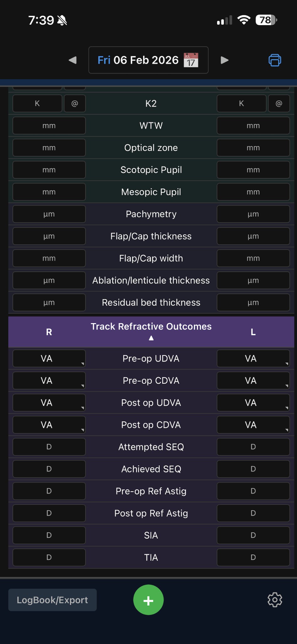Open right eye Pre-op UDVA dropdown
297x644 pixels.
coord(49,358)
